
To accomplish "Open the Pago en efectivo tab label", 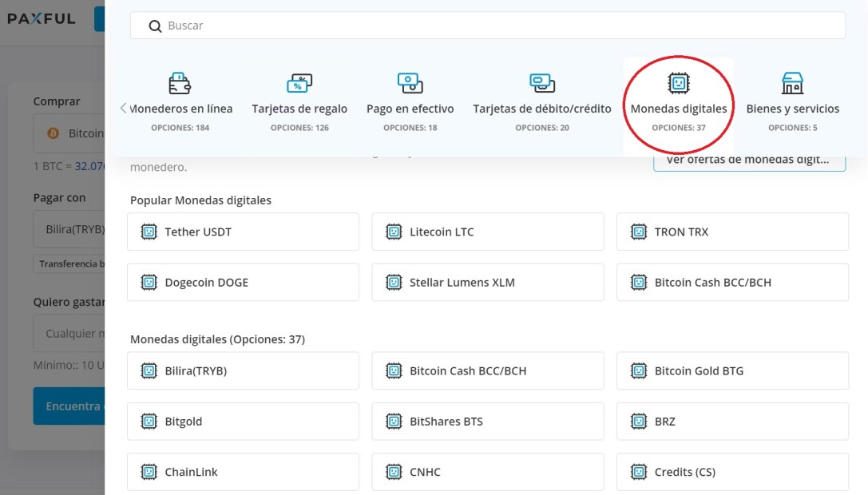I will (x=410, y=109).
